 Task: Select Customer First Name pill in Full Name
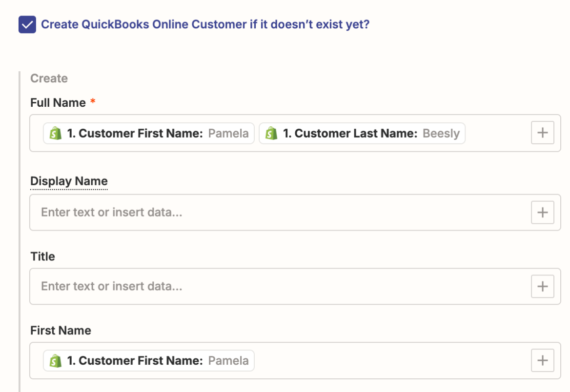point(149,133)
